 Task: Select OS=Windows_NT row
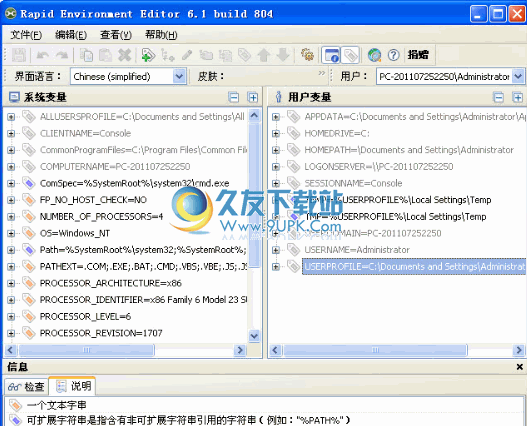click(x=75, y=233)
